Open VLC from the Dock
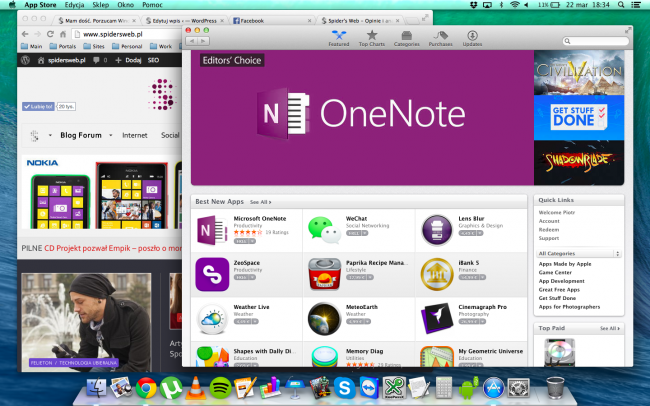This screenshot has height=406, width=650. point(196,388)
